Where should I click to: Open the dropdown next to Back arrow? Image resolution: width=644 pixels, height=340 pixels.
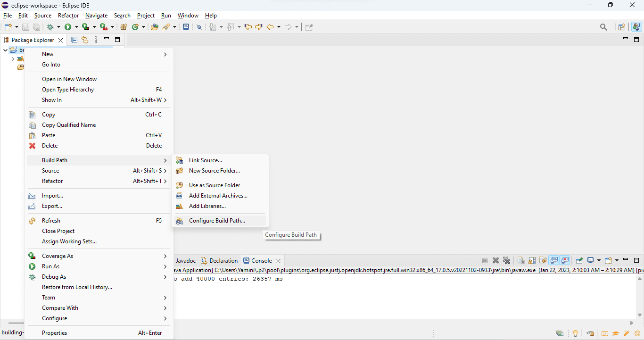pos(279,27)
